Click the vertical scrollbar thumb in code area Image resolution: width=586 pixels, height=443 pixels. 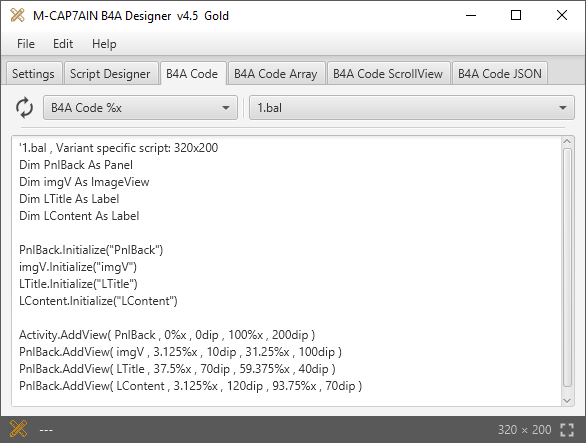[567, 268]
